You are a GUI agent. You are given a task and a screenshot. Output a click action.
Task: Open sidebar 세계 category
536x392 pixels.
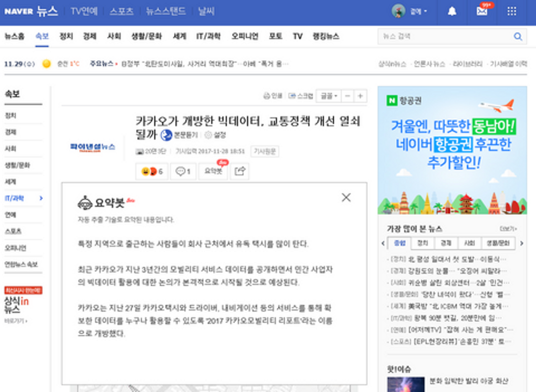point(10,182)
